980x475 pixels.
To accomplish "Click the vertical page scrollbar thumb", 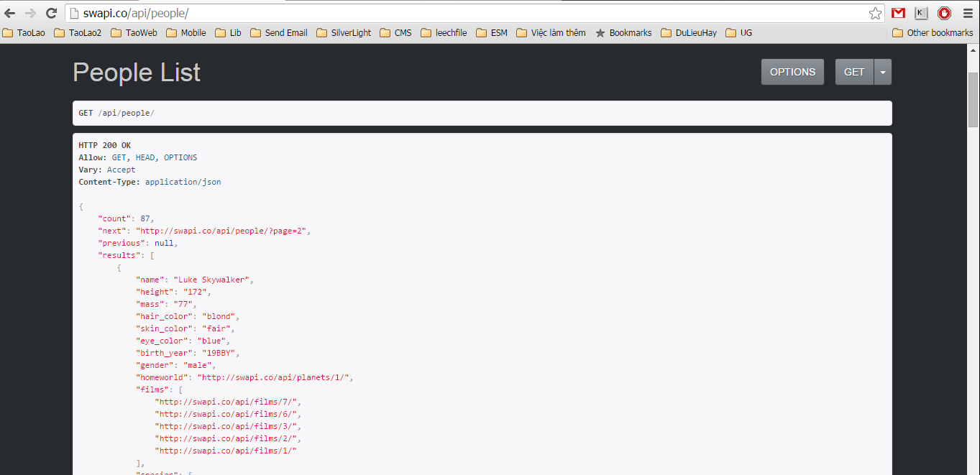I will pyautogui.click(x=974, y=99).
